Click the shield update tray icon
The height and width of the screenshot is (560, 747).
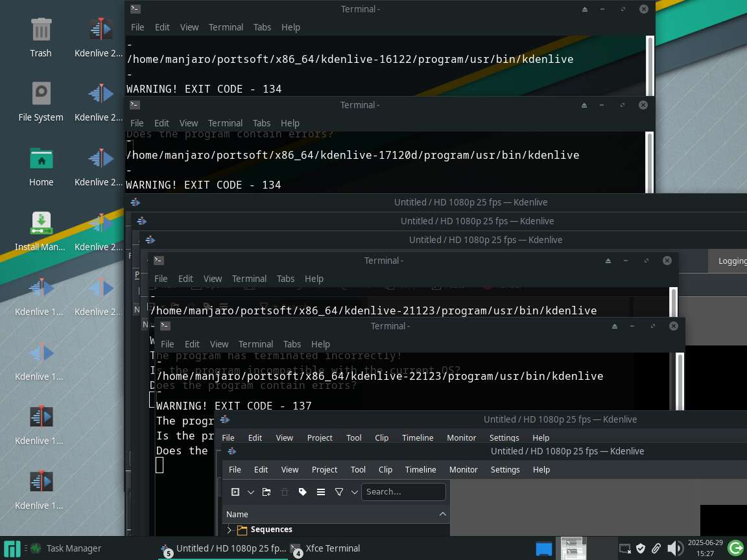pyautogui.click(x=641, y=548)
